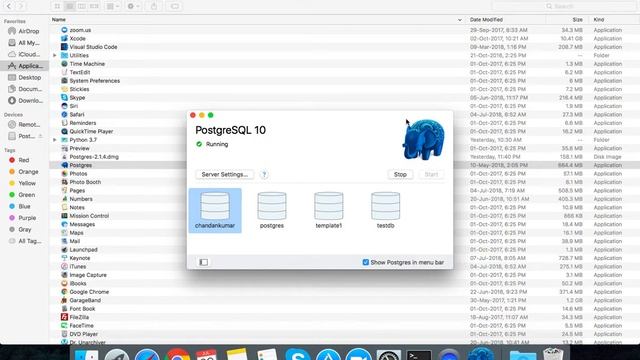This screenshot has height=360, width=640.
Task: Open AirDrop in the Finder sidebar
Action: click(24, 31)
